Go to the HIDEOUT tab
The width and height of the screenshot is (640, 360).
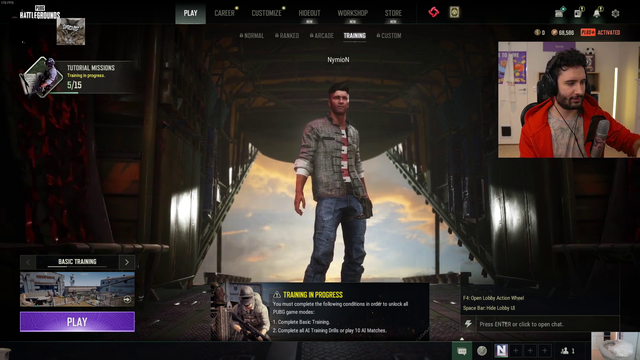click(309, 13)
